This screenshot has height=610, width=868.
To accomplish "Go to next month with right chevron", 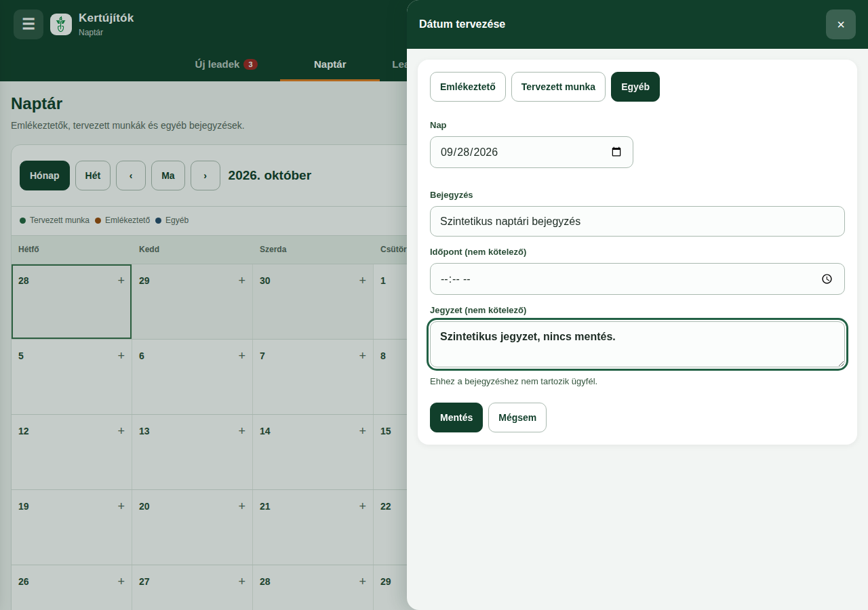I will coord(205,176).
